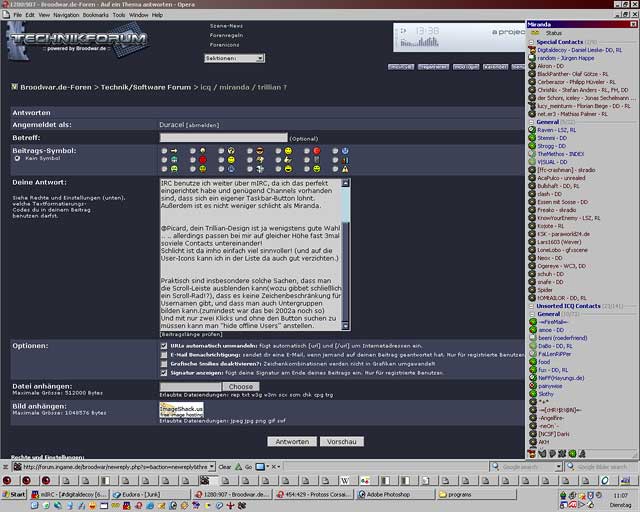This screenshot has width=640, height=512.
Task: Click the Antworten submit button
Action: 292,442
